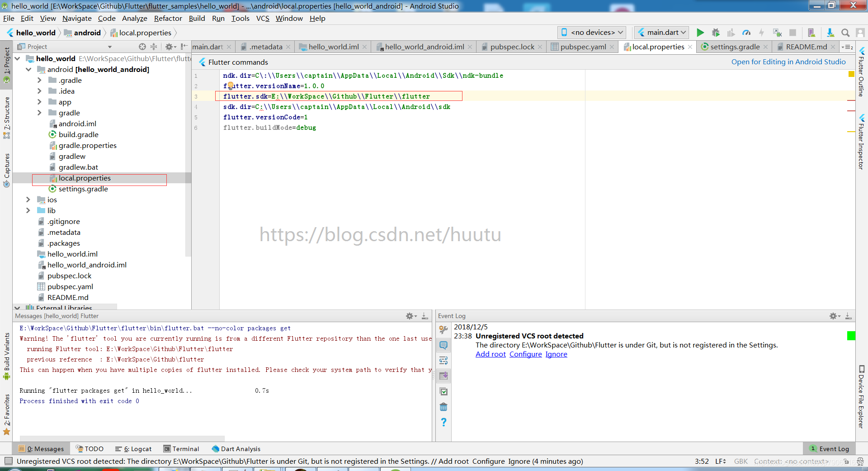Open the SDK Manager download icon
The image size is (868, 471).
(830, 33)
